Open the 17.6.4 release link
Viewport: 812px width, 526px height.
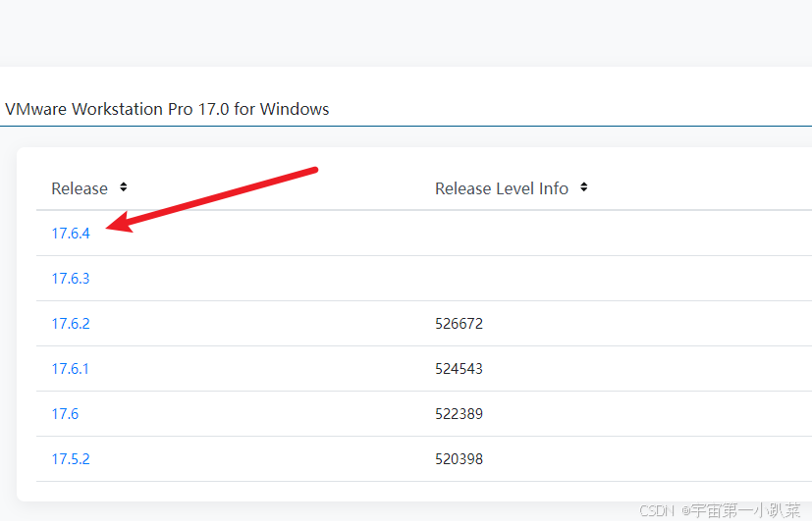point(71,234)
